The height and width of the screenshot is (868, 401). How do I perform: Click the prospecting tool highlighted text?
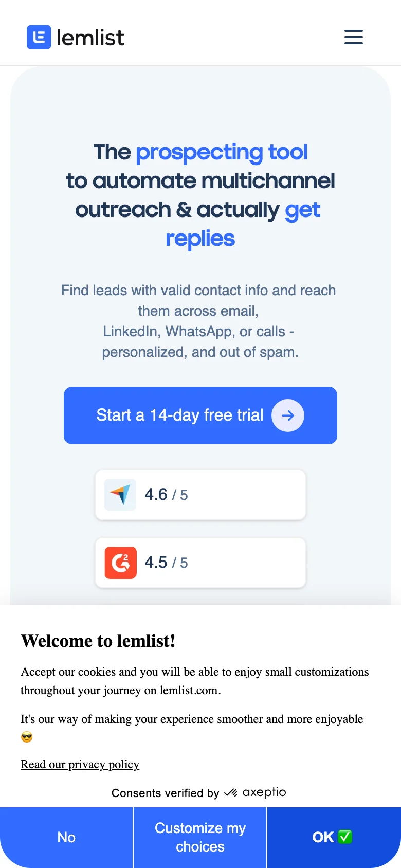(x=221, y=152)
